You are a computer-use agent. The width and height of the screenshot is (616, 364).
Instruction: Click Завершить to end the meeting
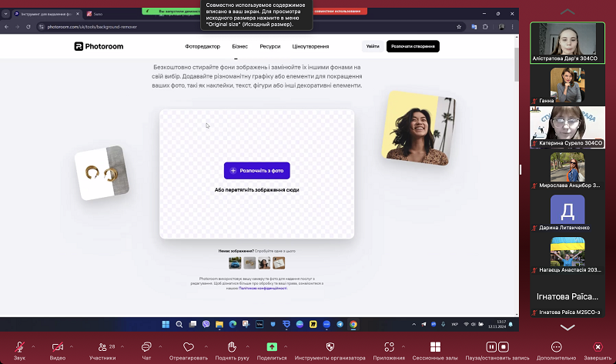pyautogui.click(x=598, y=350)
